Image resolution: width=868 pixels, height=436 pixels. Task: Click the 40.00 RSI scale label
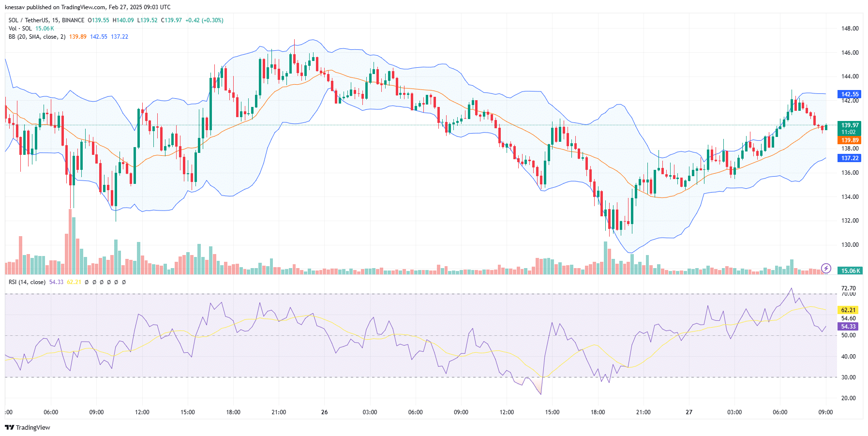coord(849,357)
